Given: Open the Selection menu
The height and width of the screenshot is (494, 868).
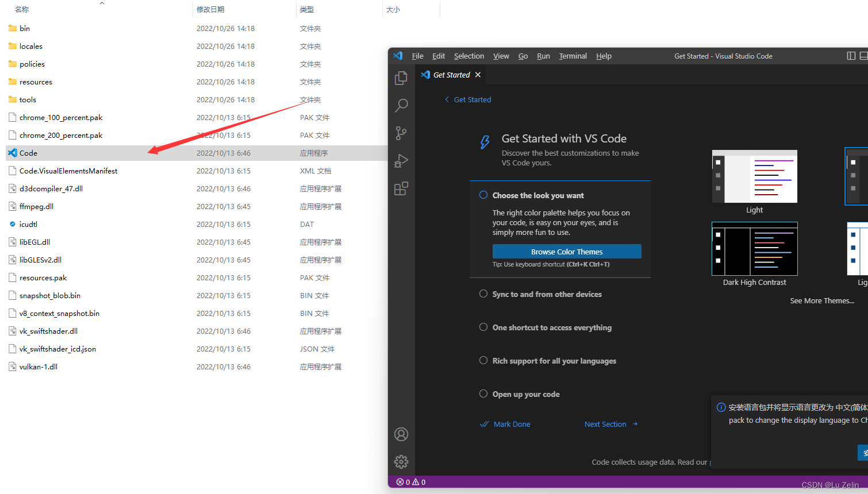Looking at the screenshot, I should pos(469,56).
